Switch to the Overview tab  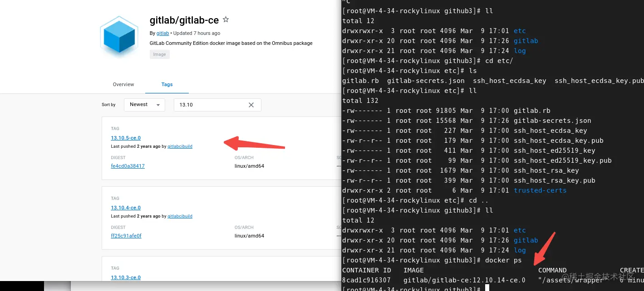pyautogui.click(x=123, y=84)
